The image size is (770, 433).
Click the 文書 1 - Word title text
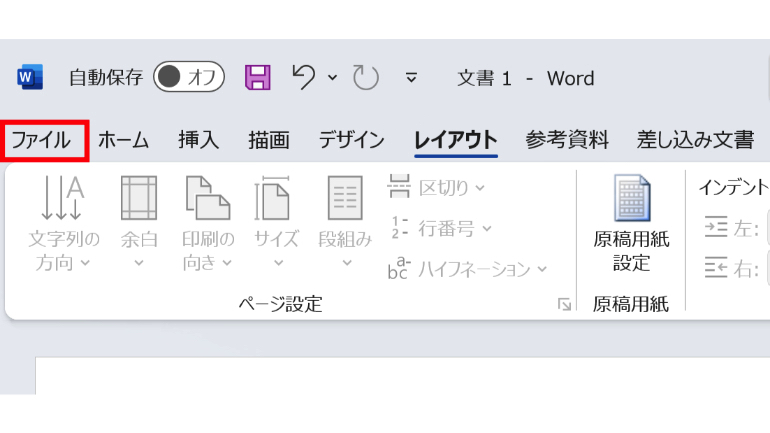[526, 78]
